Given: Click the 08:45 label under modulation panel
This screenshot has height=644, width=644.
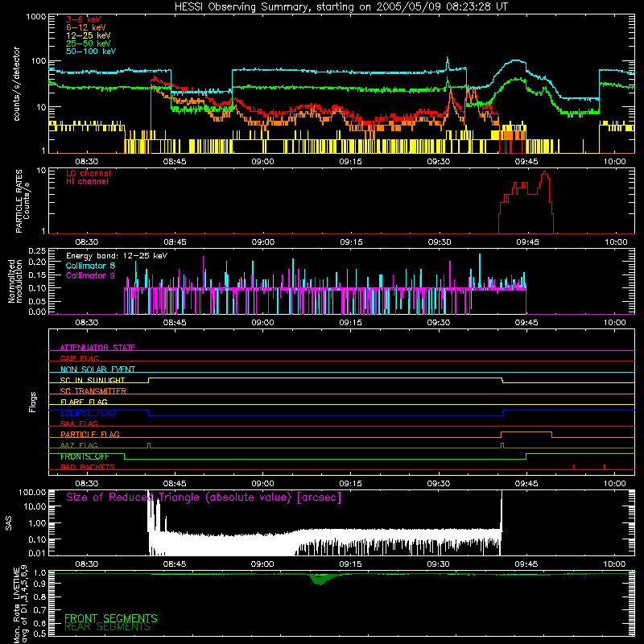Looking at the screenshot, I should pyautogui.click(x=175, y=323).
